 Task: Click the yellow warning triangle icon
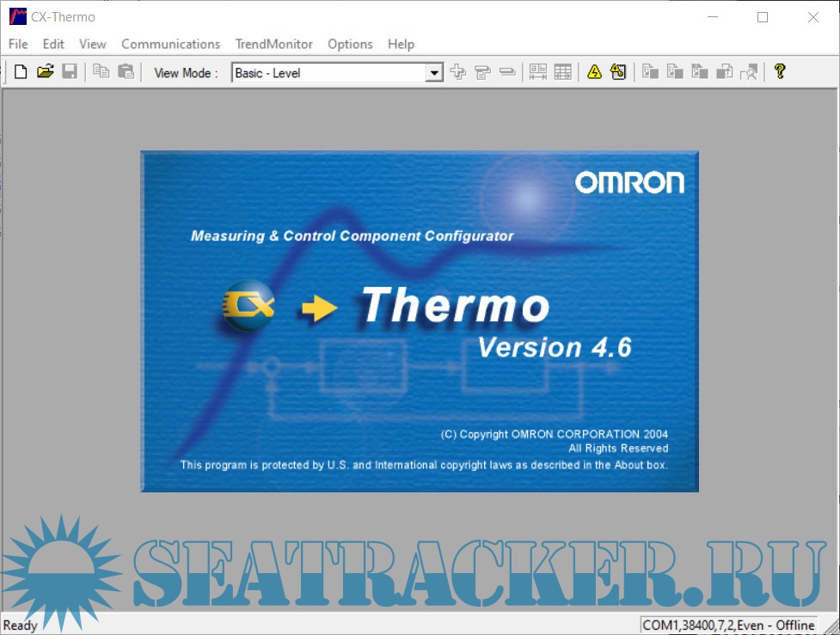click(x=594, y=73)
